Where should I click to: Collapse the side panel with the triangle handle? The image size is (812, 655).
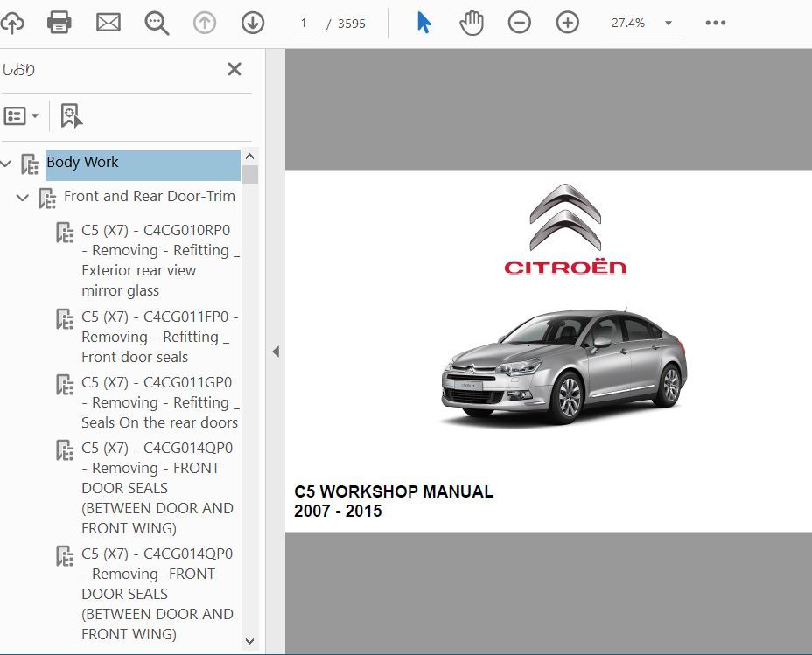coord(276,352)
